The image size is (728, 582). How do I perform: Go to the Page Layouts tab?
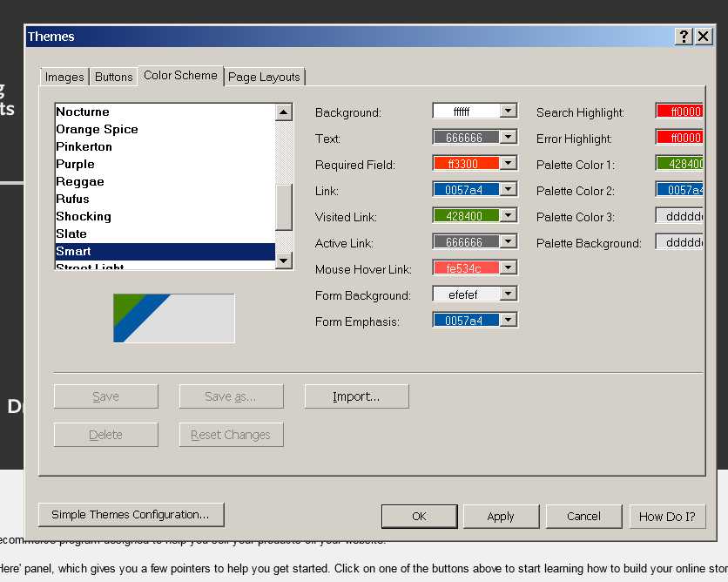(x=264, y=77)
